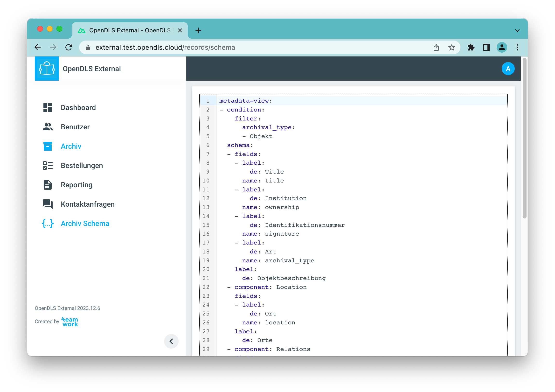Click 'name: archival_type' on line 19
Image resolution: width=555 pixels, height=392 pixels.
pos(278,261)
